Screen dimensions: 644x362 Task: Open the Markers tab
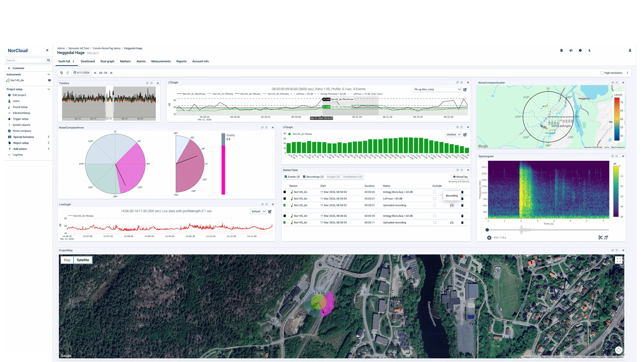click(125, 62)
